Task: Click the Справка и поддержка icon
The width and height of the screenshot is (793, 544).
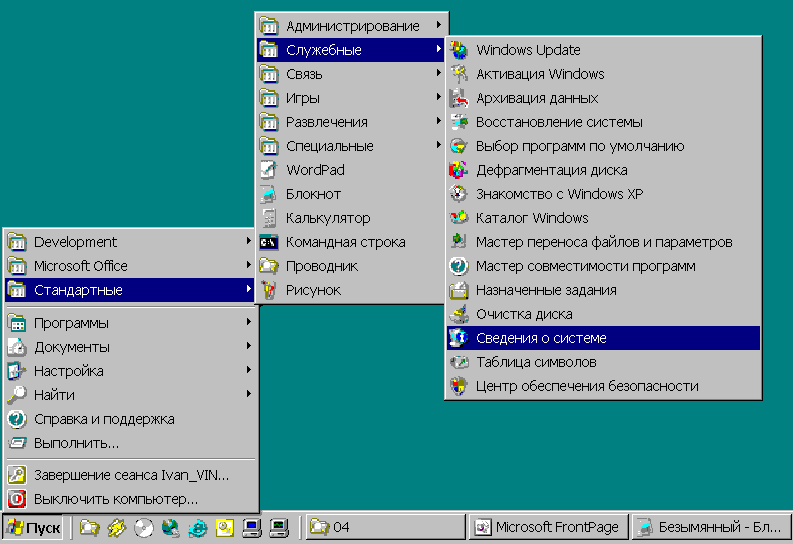Action: pyautogui.click(x=17, y=419)
